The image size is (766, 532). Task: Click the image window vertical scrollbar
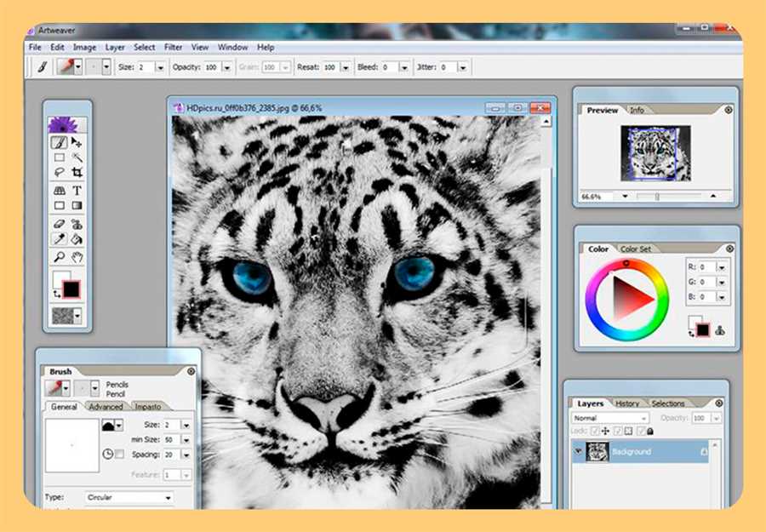pos(546,312)
